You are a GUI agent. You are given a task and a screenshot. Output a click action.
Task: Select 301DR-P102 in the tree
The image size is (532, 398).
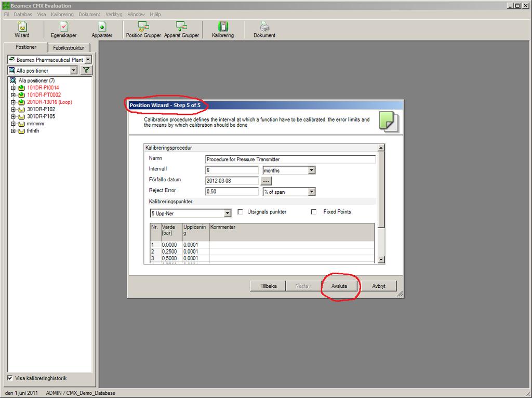coord(41,109)
